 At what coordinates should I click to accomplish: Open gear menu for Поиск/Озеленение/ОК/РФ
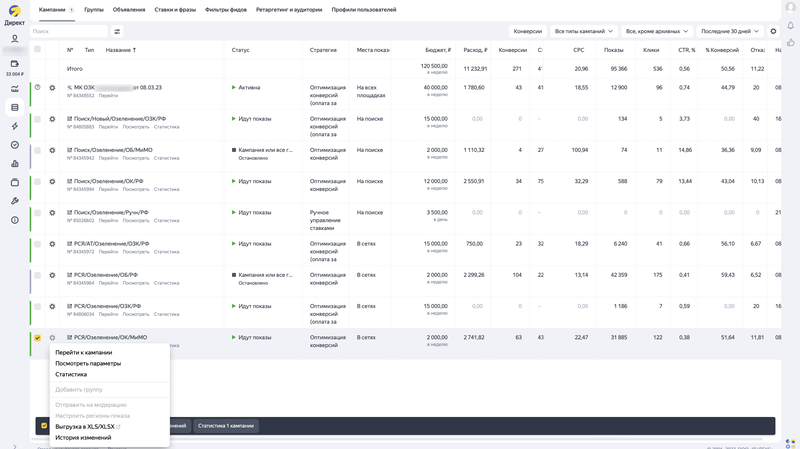(x=52, y=182)
